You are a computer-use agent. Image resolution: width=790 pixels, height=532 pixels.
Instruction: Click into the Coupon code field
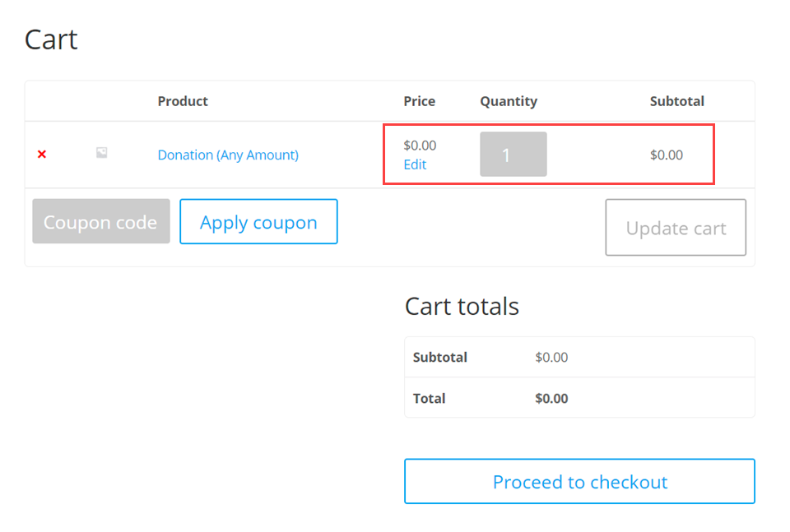point(101,222)
